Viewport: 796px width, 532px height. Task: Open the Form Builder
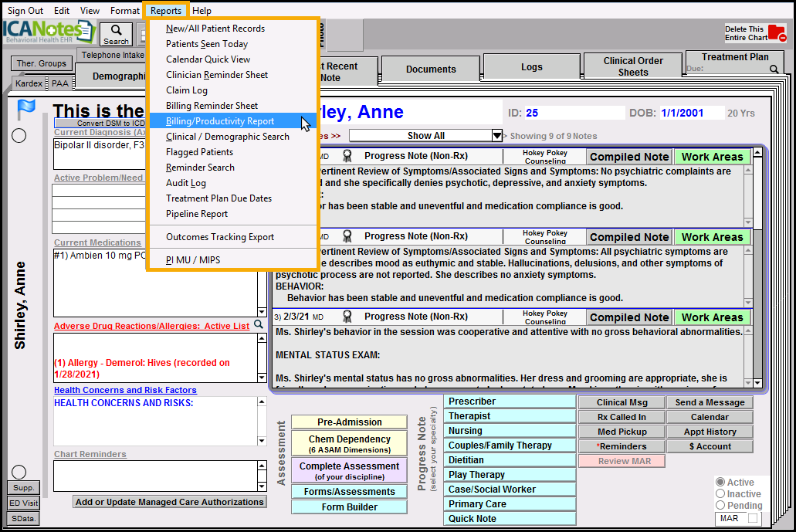click(349, 507)
